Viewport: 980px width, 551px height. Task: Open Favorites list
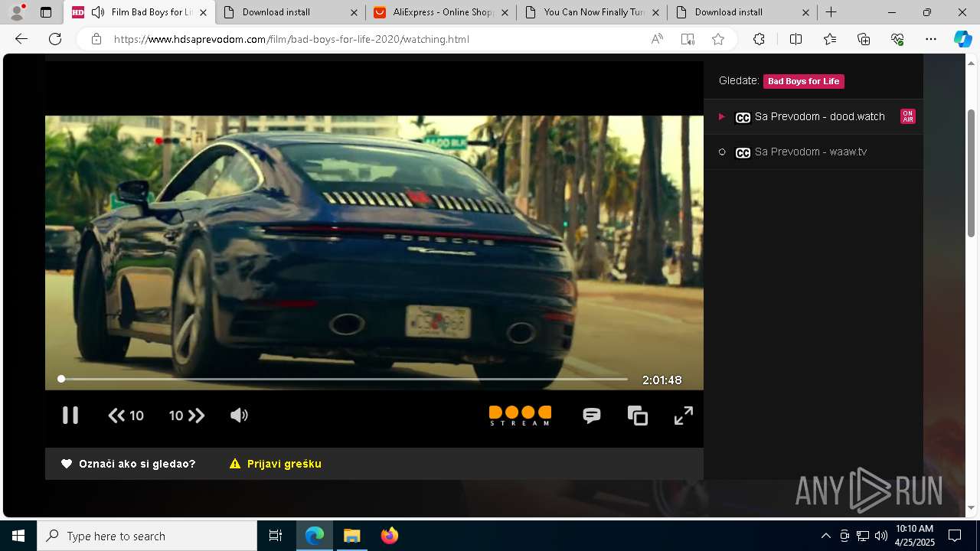click(830, 39)
